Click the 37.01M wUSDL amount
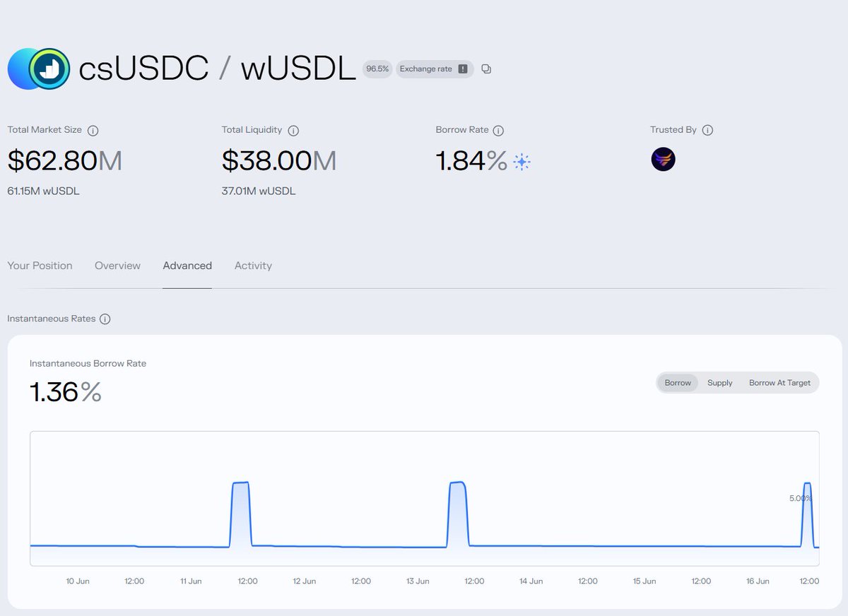The height and width of the screenshot is (616, 848). point(259,191)
